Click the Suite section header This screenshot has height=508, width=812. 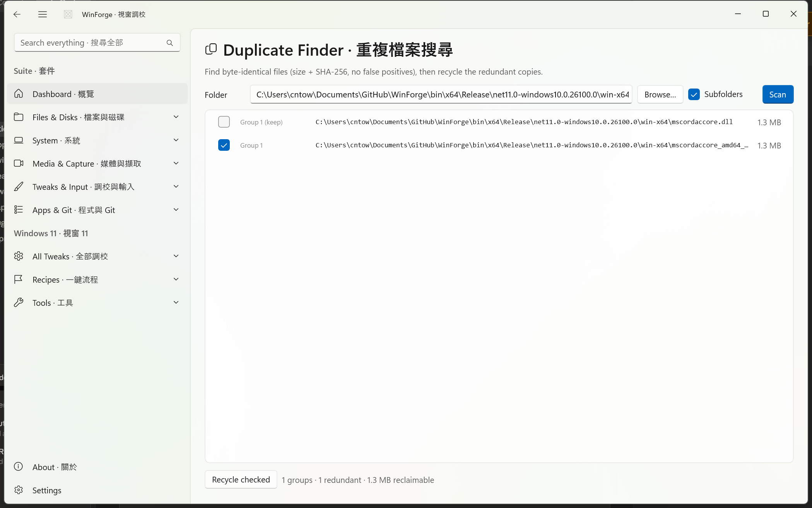[34, 71]
